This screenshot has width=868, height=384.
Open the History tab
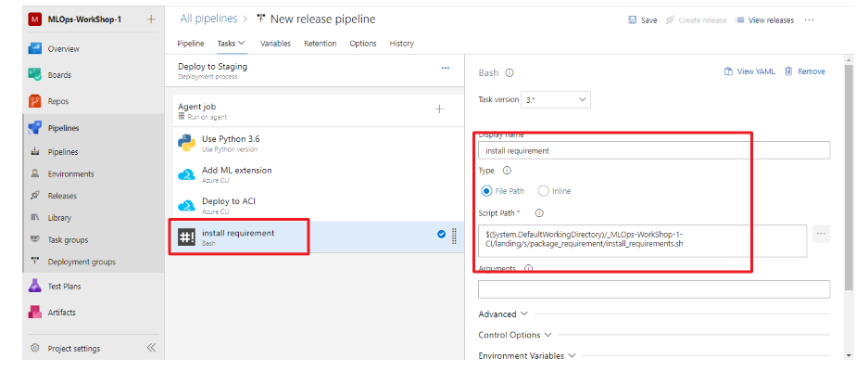[401, 44]
